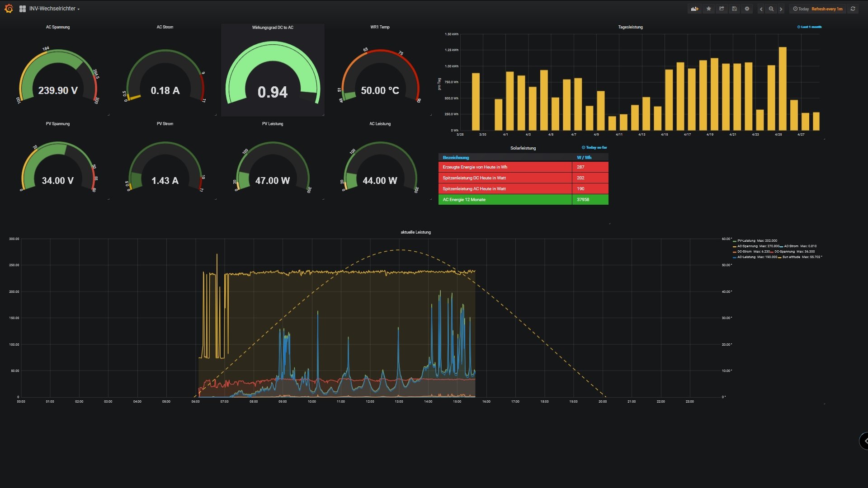The image size is (868, 488).
Task: Shift time range forward with right arrow
Action: click(x=781, y=9)
